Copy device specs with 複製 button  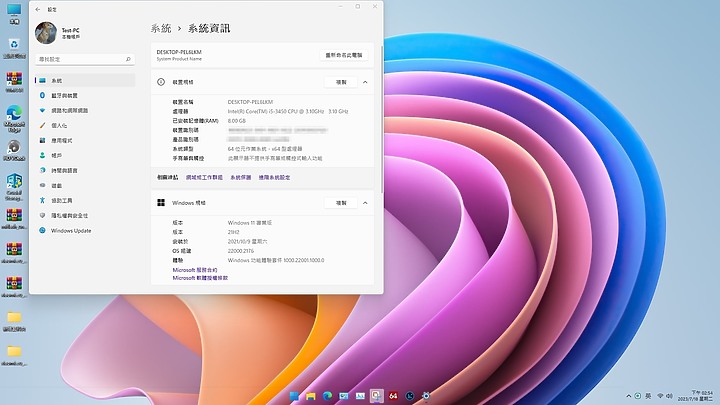click(341, 82)
